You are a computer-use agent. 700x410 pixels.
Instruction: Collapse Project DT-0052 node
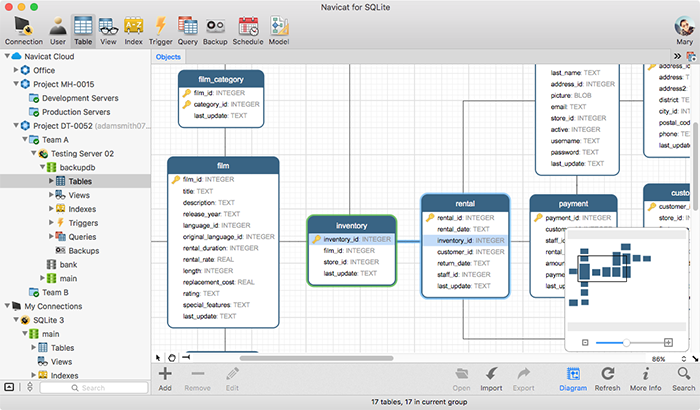(16, 125)
